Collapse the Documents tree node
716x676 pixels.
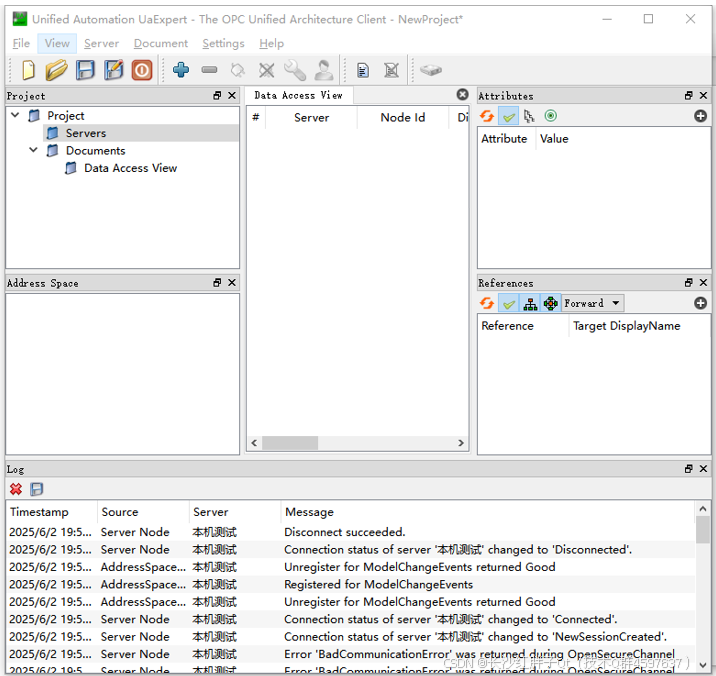[33, 150]
